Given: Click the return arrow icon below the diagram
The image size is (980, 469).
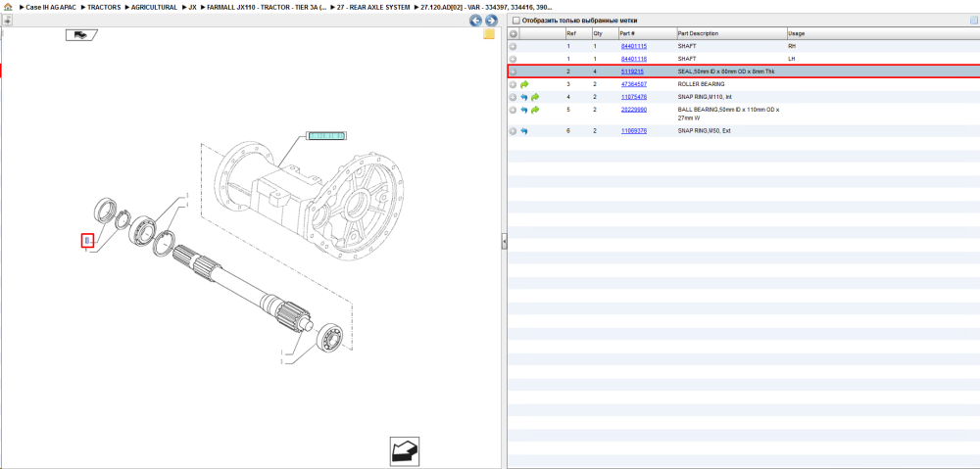Looking at the screenshot, I should 405,451.
